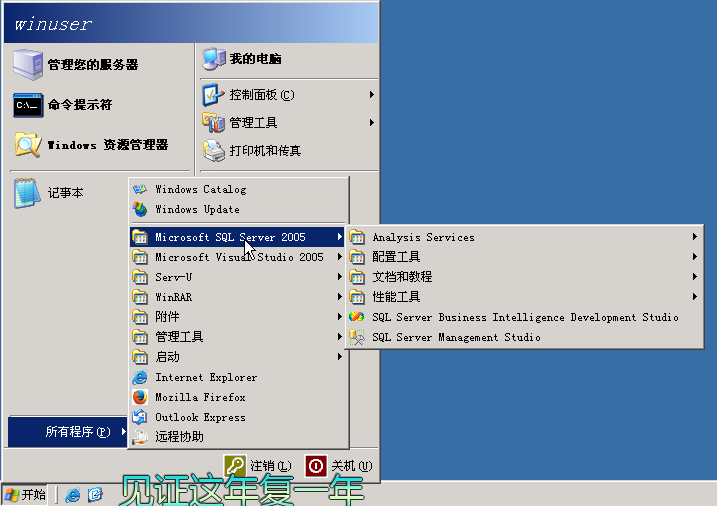Image resolution: width=717 pixels, height=506 pixels.
Task: Click the Windows Explorer magnifier folder icon
Action: (28, 145)
